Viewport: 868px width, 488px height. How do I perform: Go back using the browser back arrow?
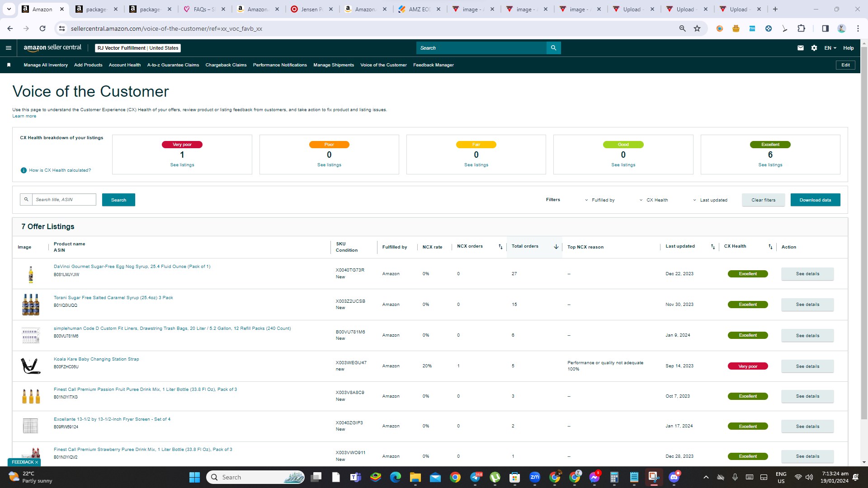[10, 28]
